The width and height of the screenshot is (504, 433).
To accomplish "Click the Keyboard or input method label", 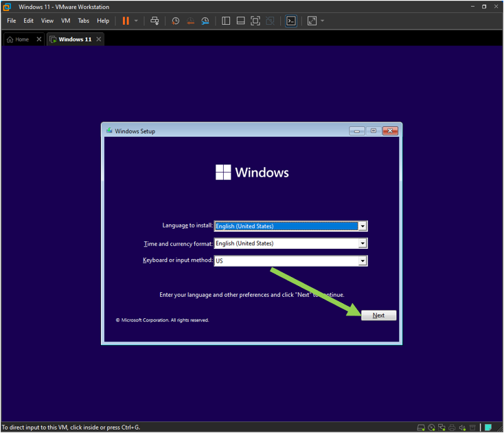I will point(178,260).
